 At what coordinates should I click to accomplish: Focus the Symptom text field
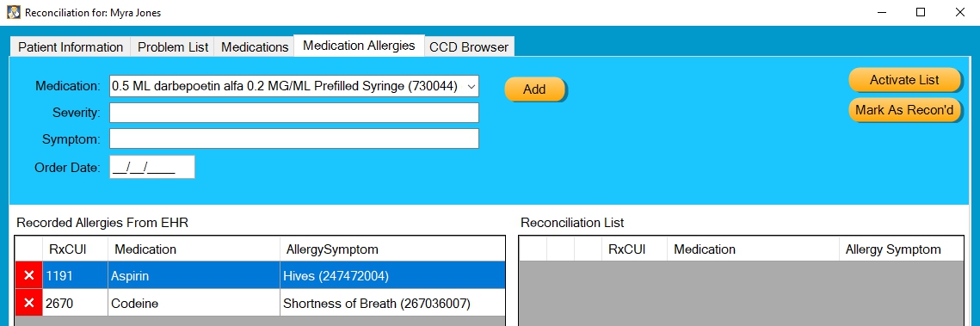(x=294, y=138)
